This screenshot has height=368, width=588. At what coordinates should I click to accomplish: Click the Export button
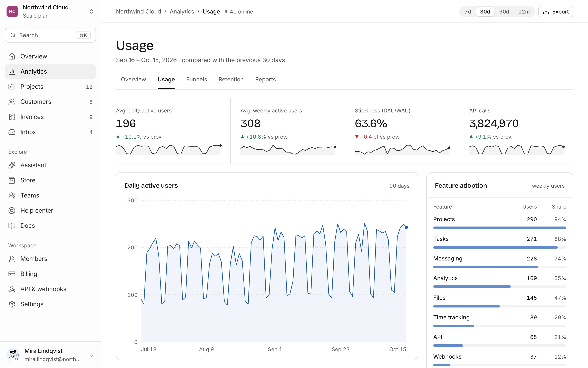coord(556,11)
